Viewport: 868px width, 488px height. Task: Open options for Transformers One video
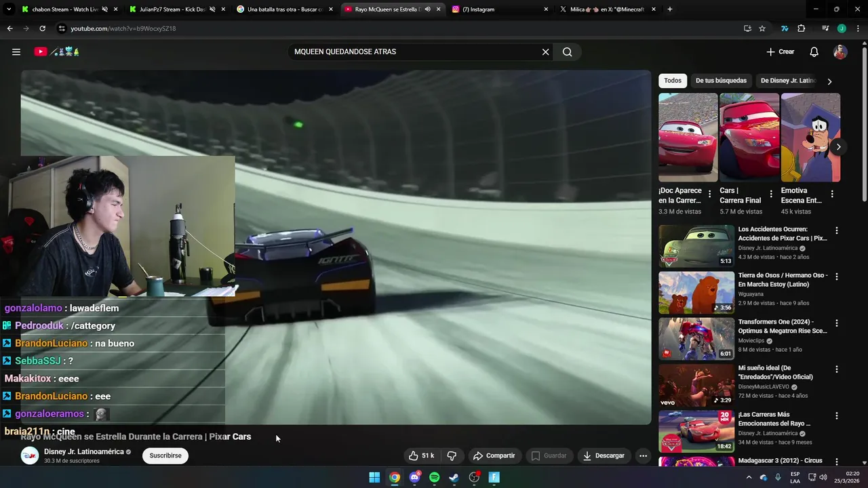pyautogui.click(x=837, y=323)
